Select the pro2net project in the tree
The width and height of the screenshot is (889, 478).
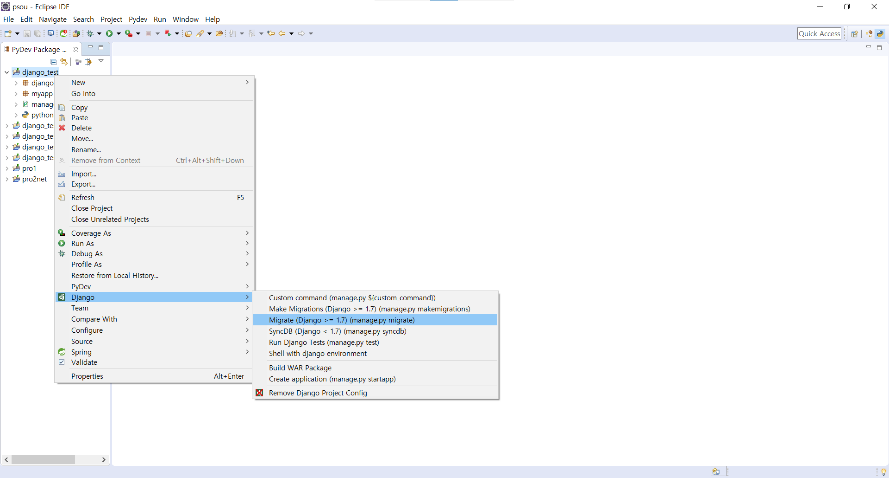[34, 179]
